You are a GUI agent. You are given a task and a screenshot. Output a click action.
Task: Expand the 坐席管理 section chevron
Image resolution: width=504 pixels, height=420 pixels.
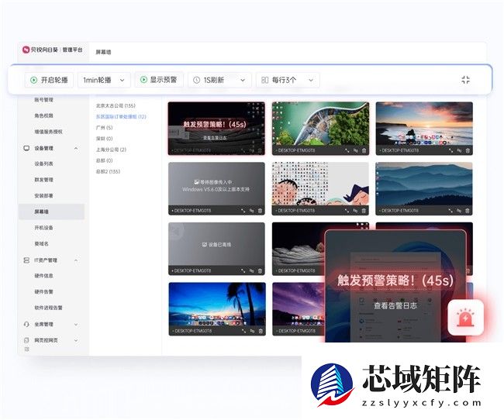click(76, 324)
